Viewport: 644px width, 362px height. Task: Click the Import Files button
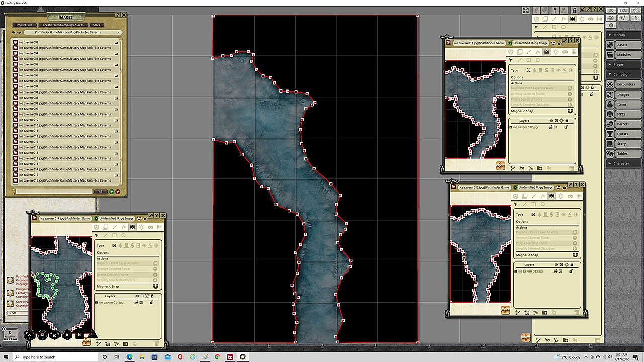point(24,25)
